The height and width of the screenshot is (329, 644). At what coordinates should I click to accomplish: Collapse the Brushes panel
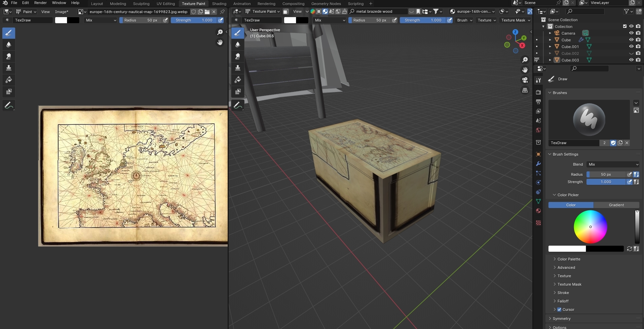[x=560, y=93]
